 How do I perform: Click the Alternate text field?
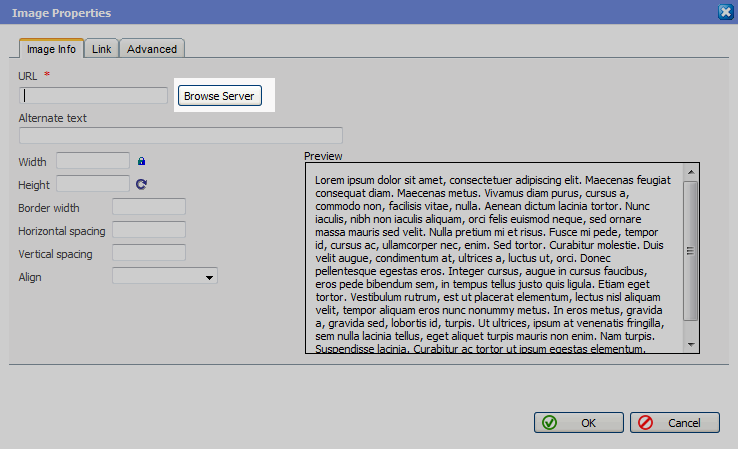pyautogui.click(x=181, y=136)
